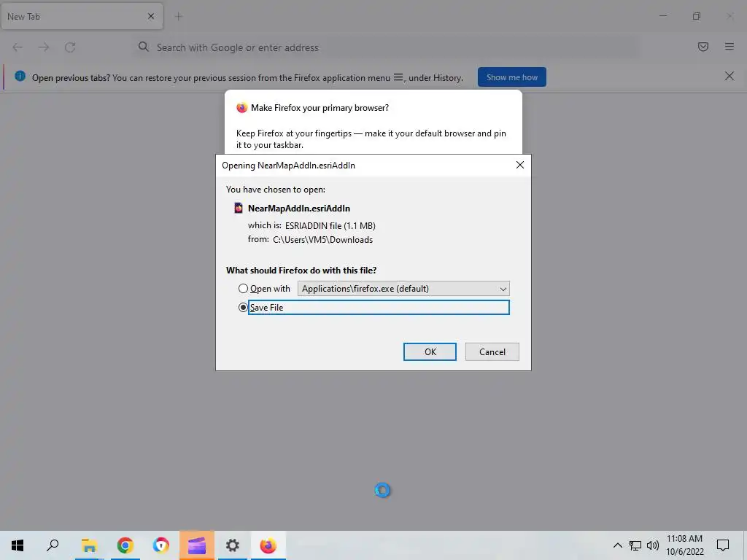
Task: Open the volume tray icon
Action: (x=653, y=545)
